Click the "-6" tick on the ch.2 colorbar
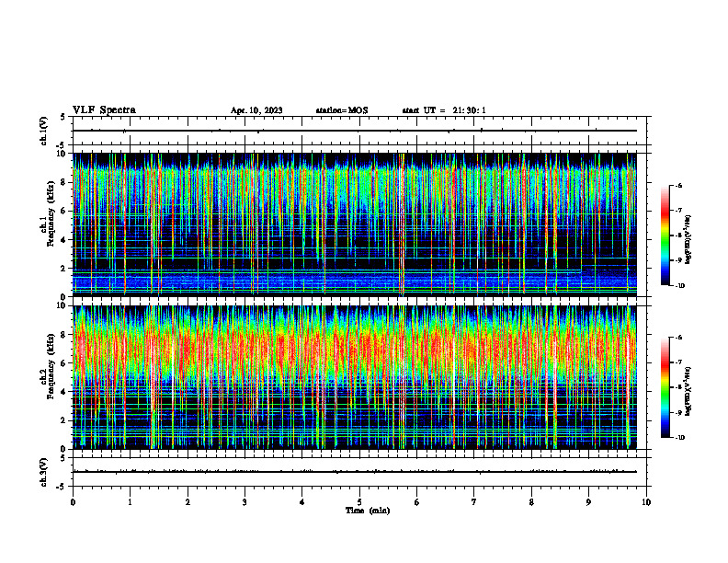 pyautogui.click(x=678, y=338)
